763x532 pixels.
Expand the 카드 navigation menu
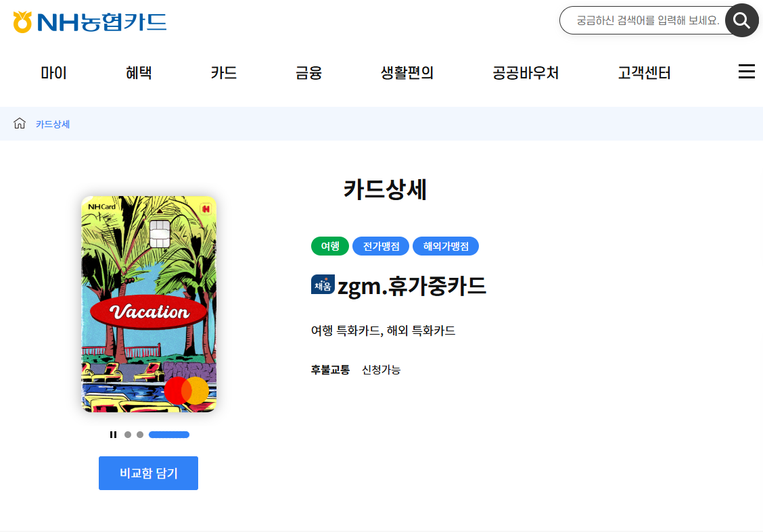(x=224, y=73)
